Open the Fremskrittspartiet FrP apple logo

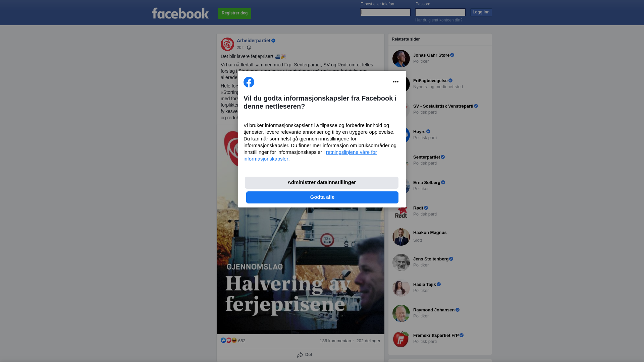(x=401, y=339)
